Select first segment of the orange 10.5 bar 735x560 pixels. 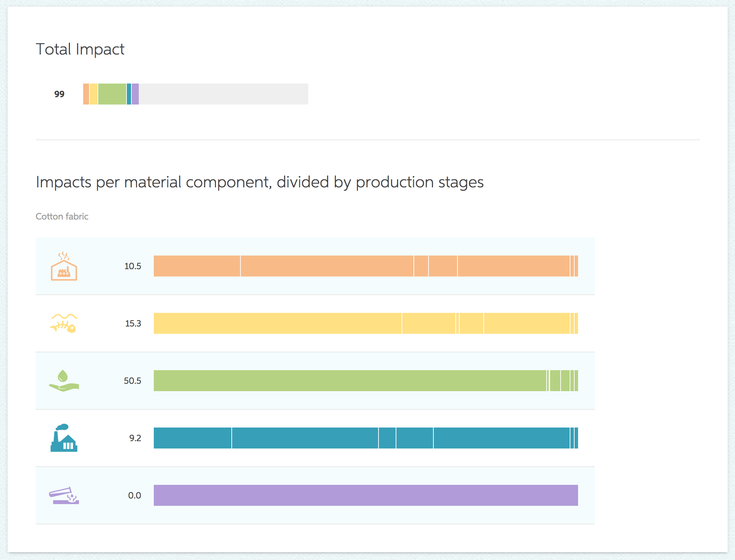(x=197, y=266)
